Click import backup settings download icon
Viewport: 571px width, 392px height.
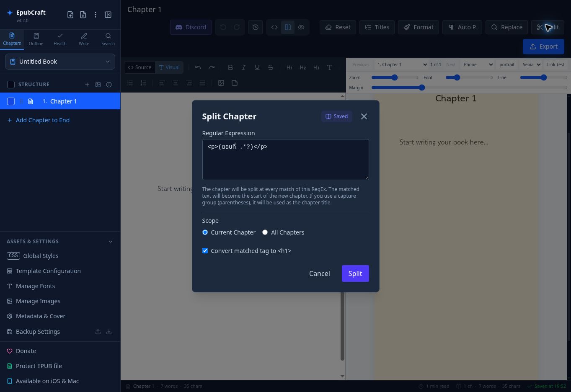click(109, 332)
